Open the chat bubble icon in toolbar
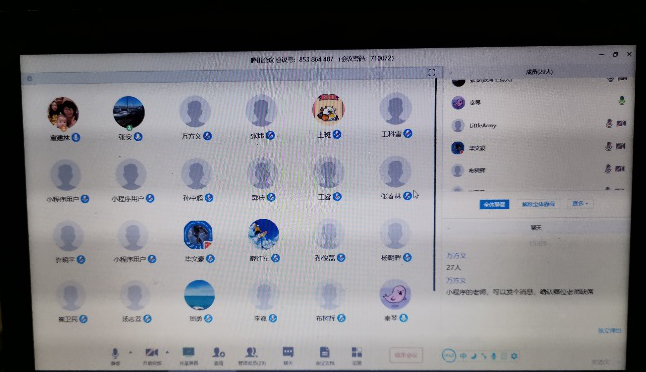 click(288, 352)
